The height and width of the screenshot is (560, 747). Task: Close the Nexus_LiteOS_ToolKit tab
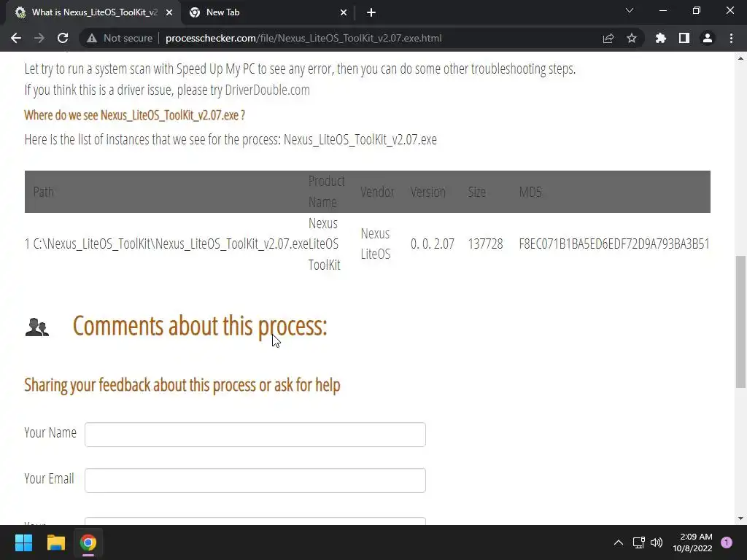coord(169,12)
